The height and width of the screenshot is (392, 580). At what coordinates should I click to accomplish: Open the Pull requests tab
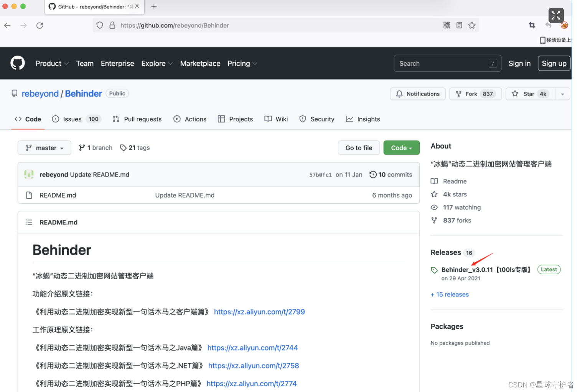tap(137, 119)
